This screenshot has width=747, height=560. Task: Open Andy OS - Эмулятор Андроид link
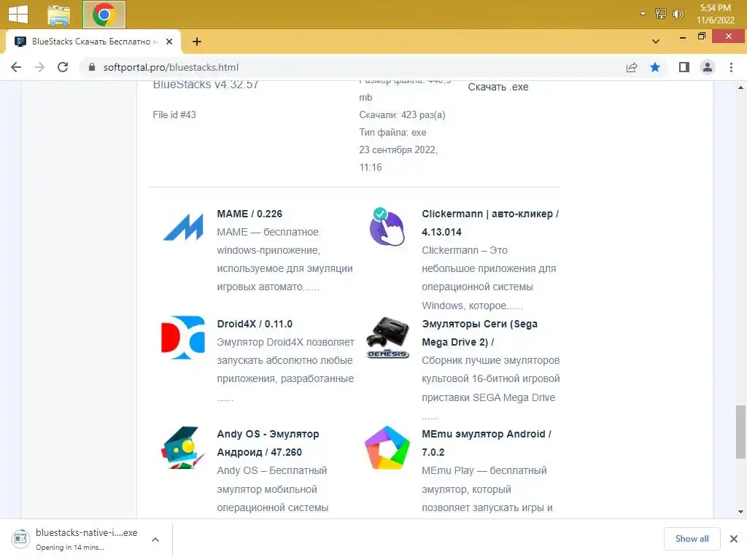point(268,443)
